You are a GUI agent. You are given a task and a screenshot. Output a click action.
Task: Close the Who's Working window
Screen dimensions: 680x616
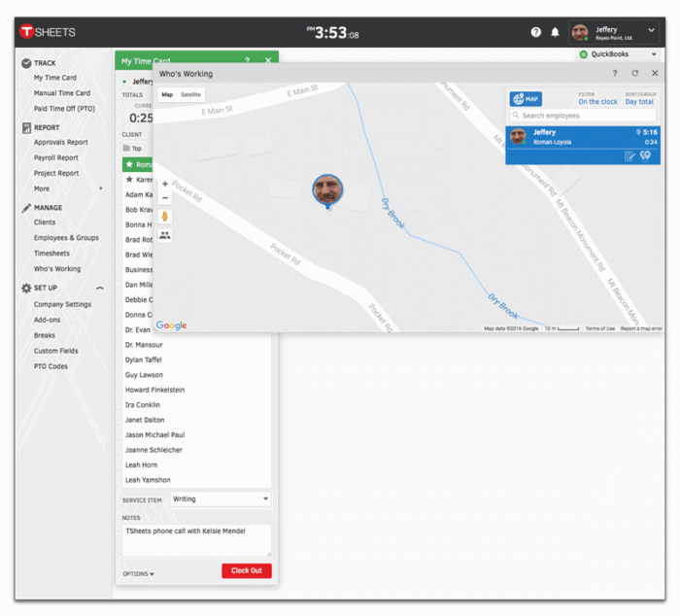(x=655, y=73)
